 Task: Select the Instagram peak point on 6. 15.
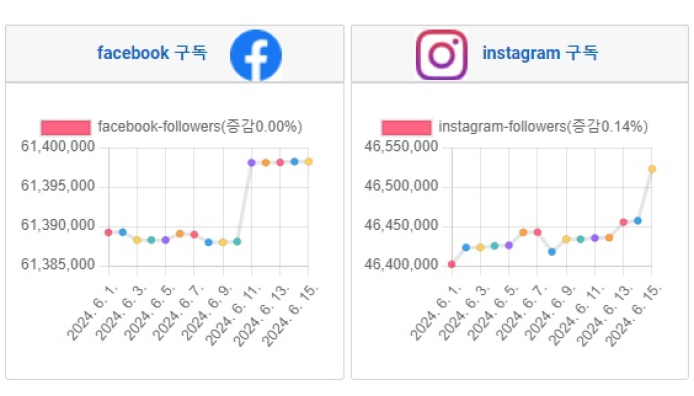[x=652, y=169]
